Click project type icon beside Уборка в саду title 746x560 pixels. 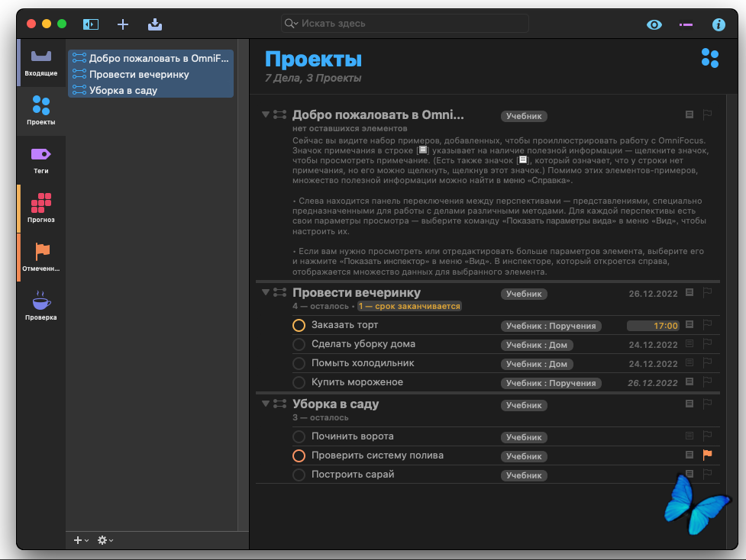[279, 404]
